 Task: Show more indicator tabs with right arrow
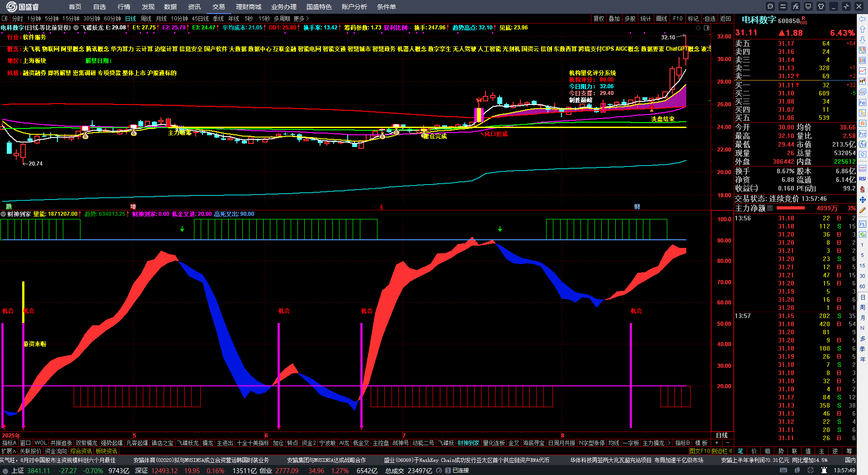tap(669, 443)
